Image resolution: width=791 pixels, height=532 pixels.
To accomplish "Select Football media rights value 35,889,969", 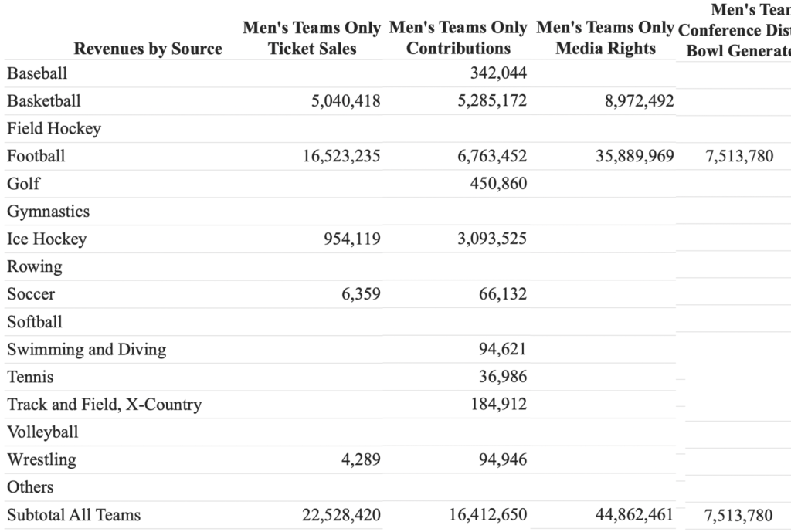I will pyautogui.click(x=634, y=156).
